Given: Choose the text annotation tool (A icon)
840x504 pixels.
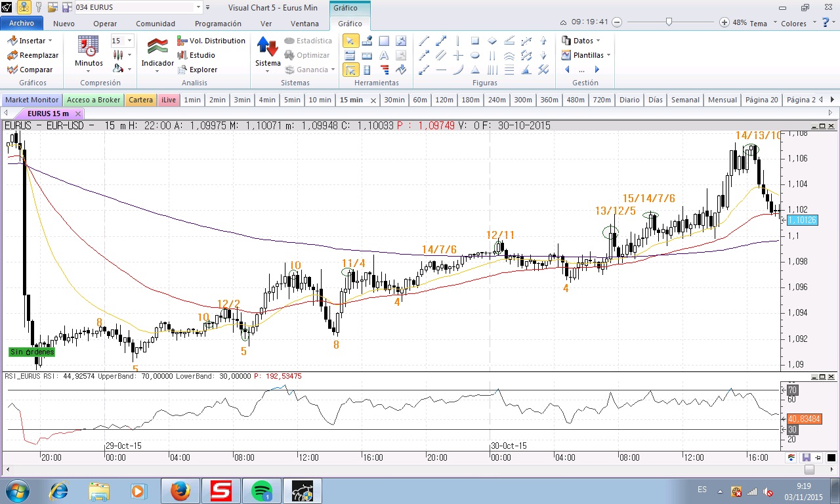Looking at the screenshot, I should tap(384, 55).
